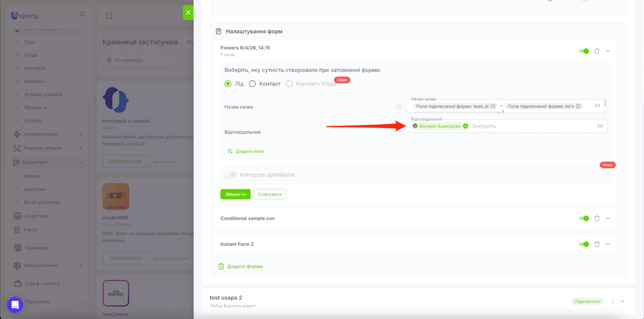
Task: Collapse the Flowers form section
Action: tap(608, 51)
